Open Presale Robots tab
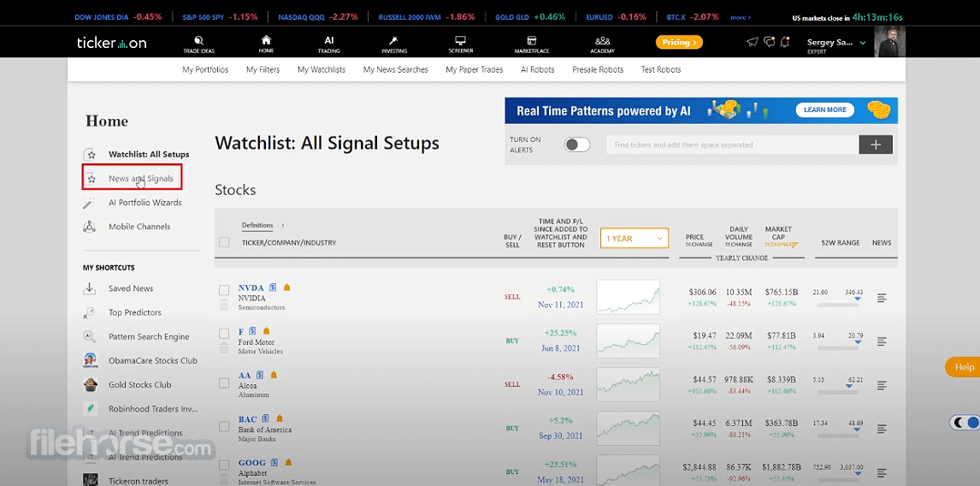 pyautogui.click(x=598, y=69)
